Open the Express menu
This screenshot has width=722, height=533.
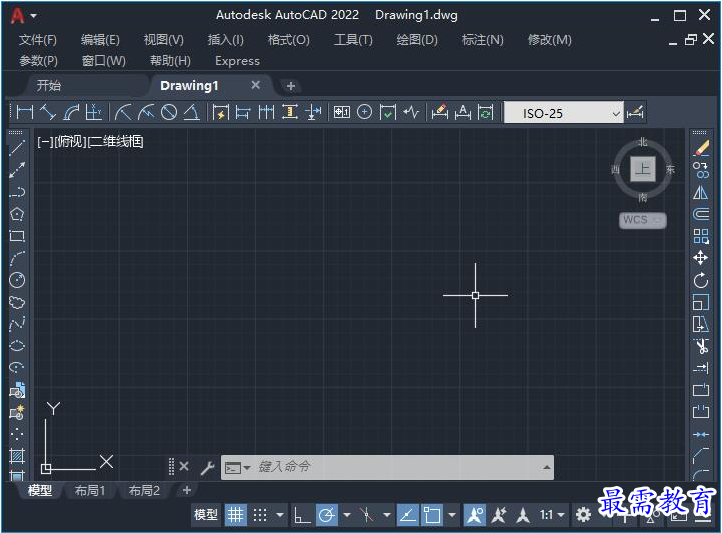pos(237,61)
